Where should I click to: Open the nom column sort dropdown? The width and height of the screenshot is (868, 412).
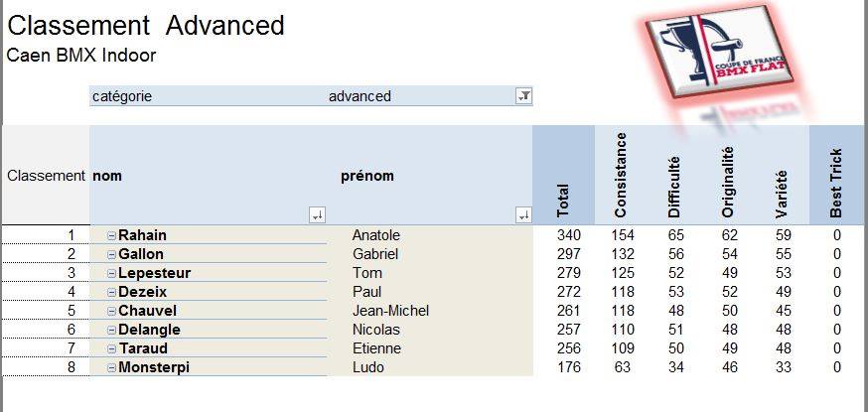click(x=317, y=215)
